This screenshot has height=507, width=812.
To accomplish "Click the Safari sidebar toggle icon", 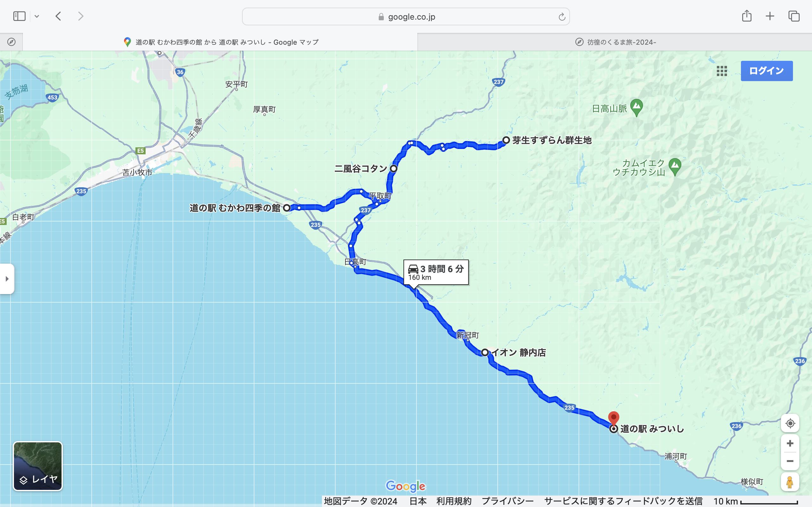I will (x=19, y=16).
